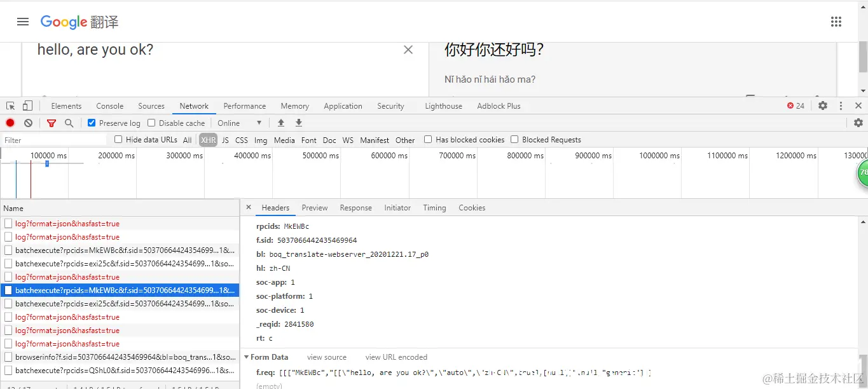Filter requests by All types
Screen dimensions: 868x389
(x=187, y=140)
